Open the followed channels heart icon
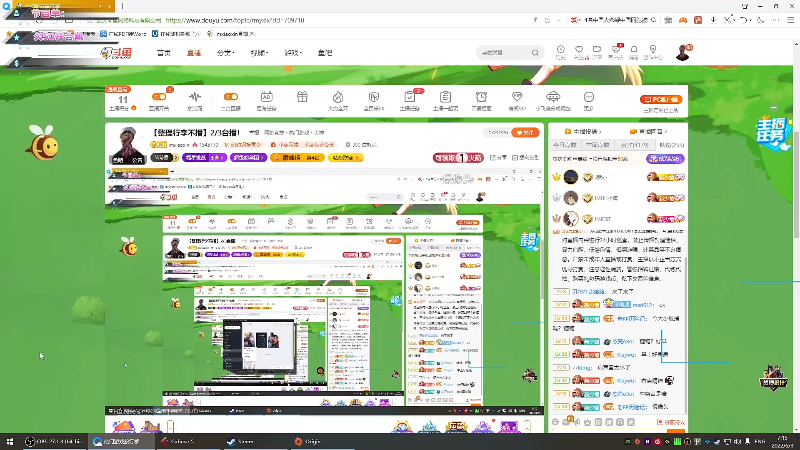The image size is (800, 450). click(579, 49)
